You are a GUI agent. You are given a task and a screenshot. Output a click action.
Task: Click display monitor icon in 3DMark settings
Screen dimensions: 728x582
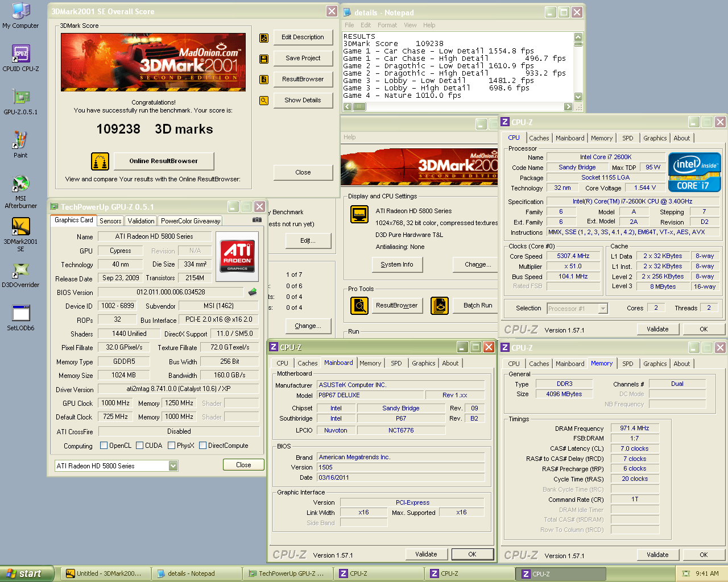359,214
